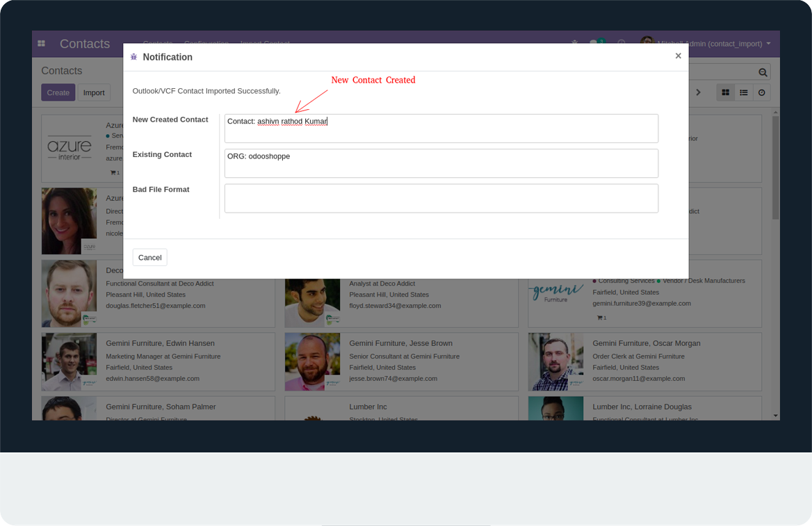This screenshot has width=812, height=526.
Task: Click the scrollbar up arrow
Action: pyautogui.click(x=775, y=113)
